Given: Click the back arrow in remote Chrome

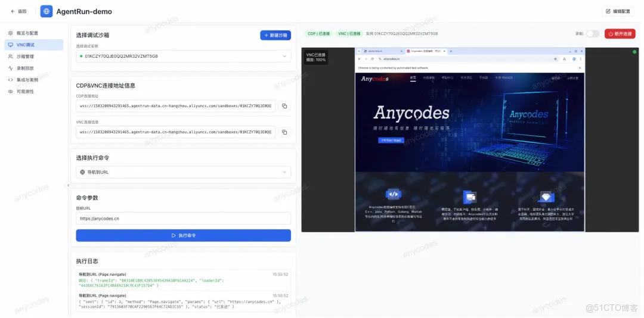Looking at the screenshot, I should 360,59.
